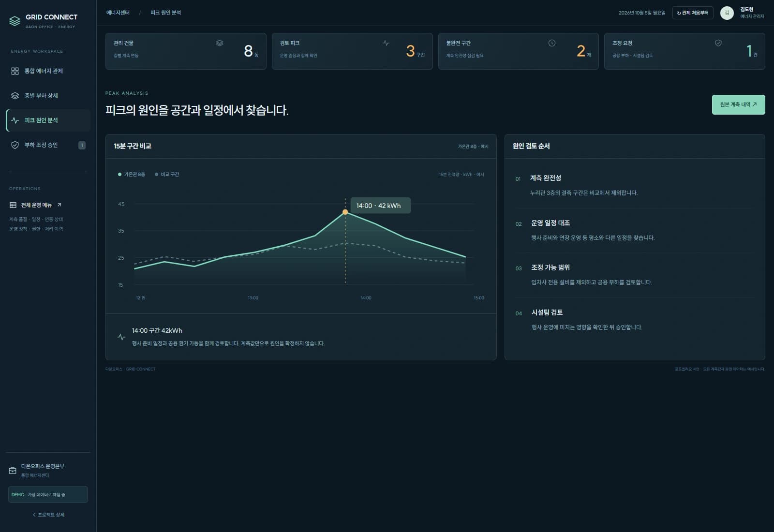774x532 pixels.
Task: Click the 김 user avatar
Action: tap(727, 13)
